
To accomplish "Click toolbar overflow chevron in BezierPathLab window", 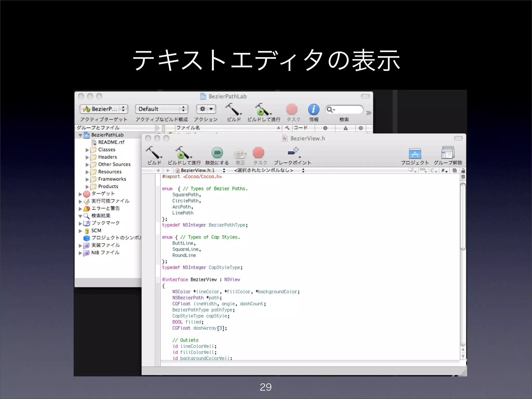I will coord(368,113).
